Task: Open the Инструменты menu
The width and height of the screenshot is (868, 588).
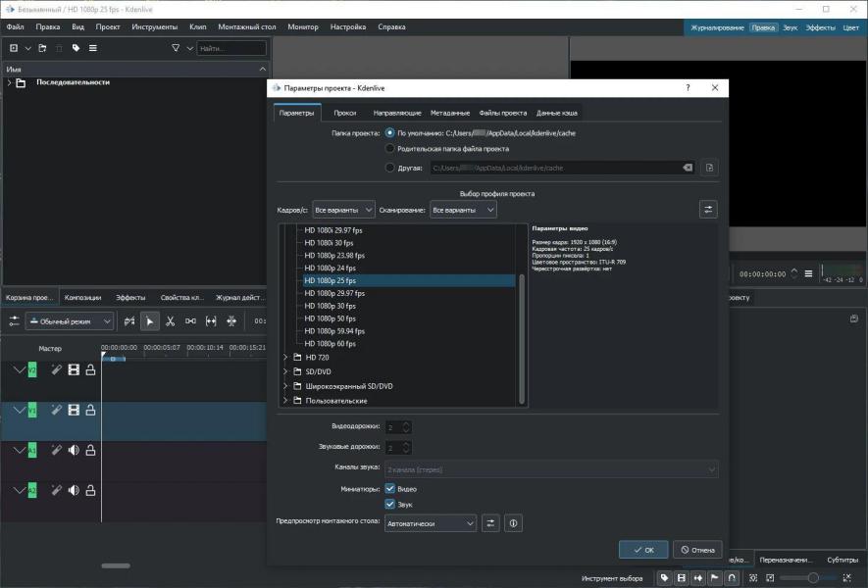Action: pos(154,26)
